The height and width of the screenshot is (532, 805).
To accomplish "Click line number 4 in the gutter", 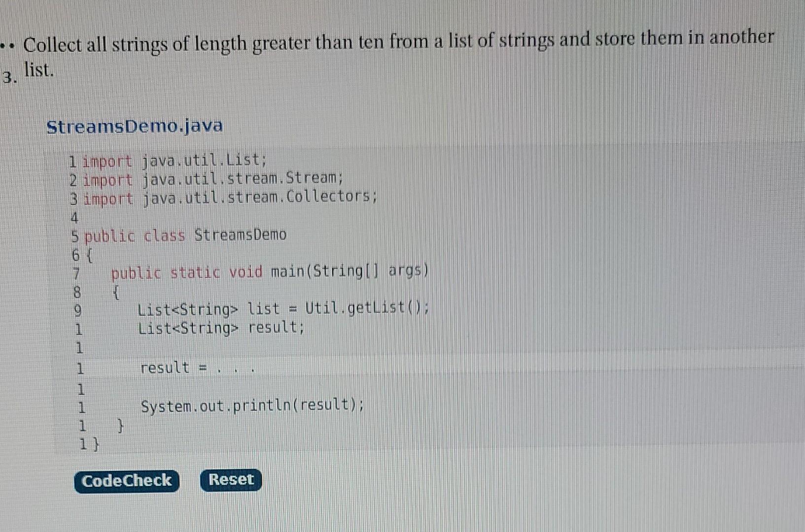I will click(x=74, y=217).
